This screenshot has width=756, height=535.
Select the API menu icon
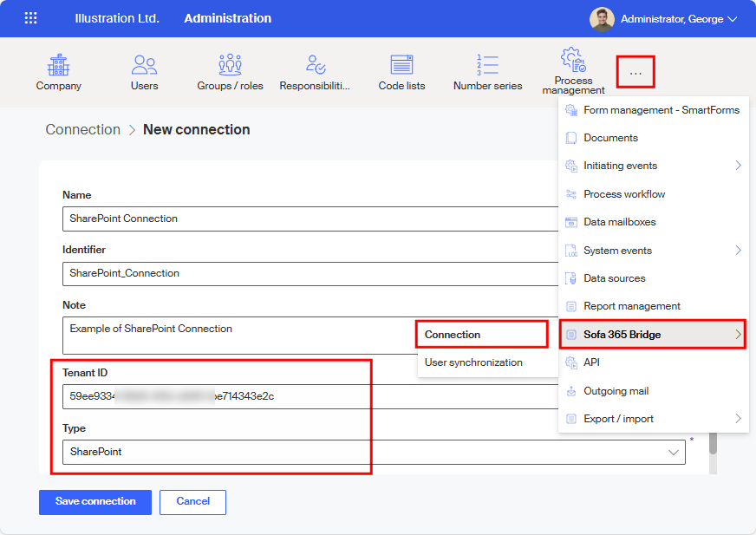(573, 362)
